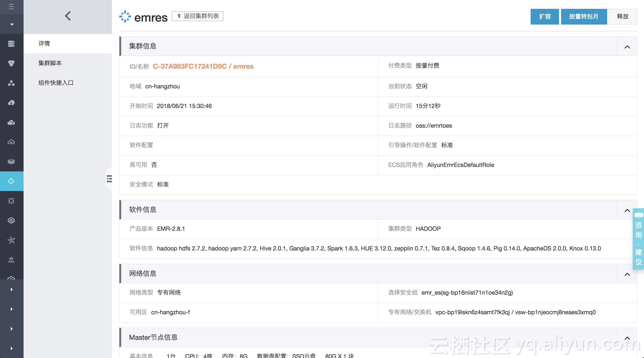Click the network type 专有网络
644x358 pixels.
pyautogui.click(x=169, y=292)
